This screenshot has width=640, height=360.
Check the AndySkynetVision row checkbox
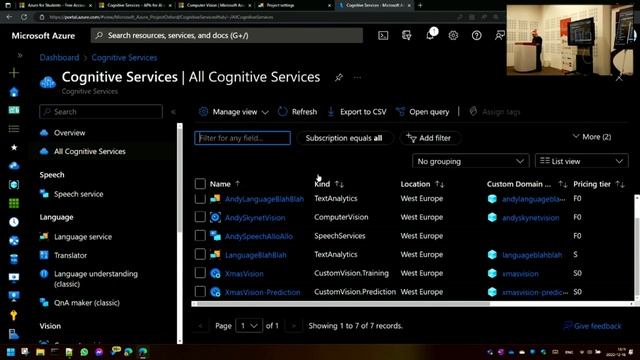pos(200,217)
